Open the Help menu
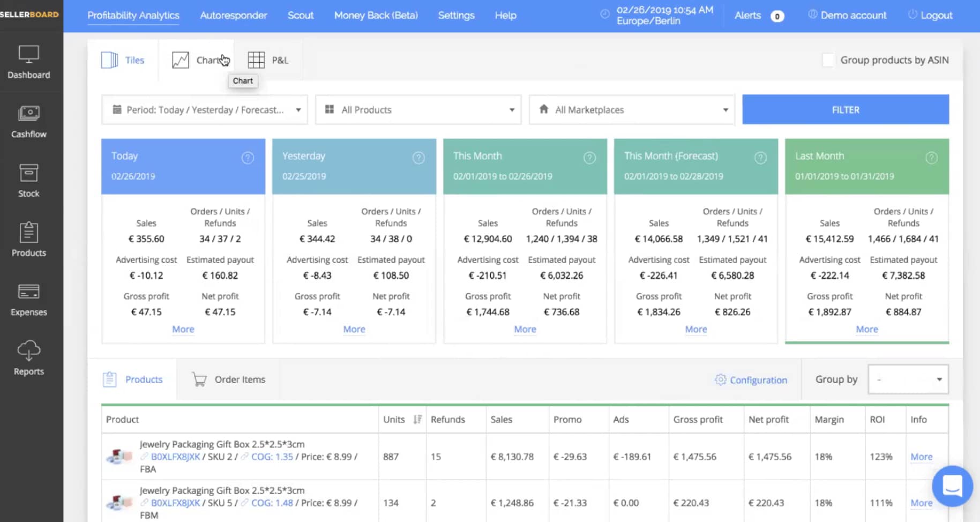The width and height of the screenshot is (980, 522). coord(506,16)
